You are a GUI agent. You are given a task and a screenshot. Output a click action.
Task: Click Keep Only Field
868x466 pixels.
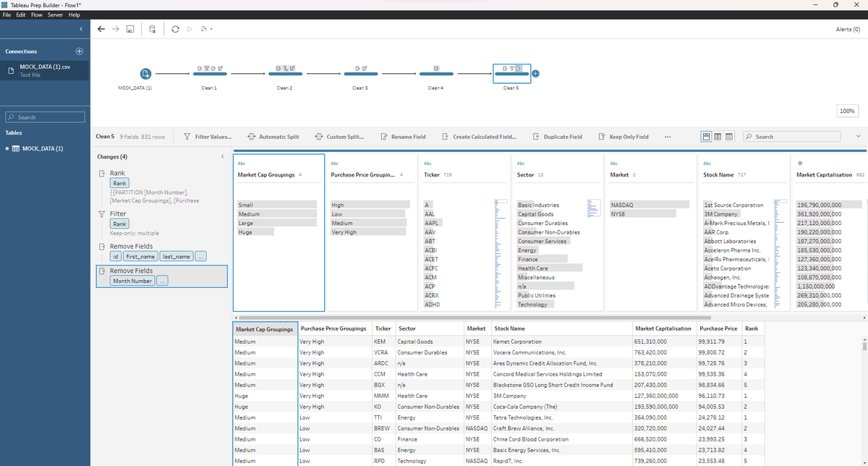coord(624,137)
